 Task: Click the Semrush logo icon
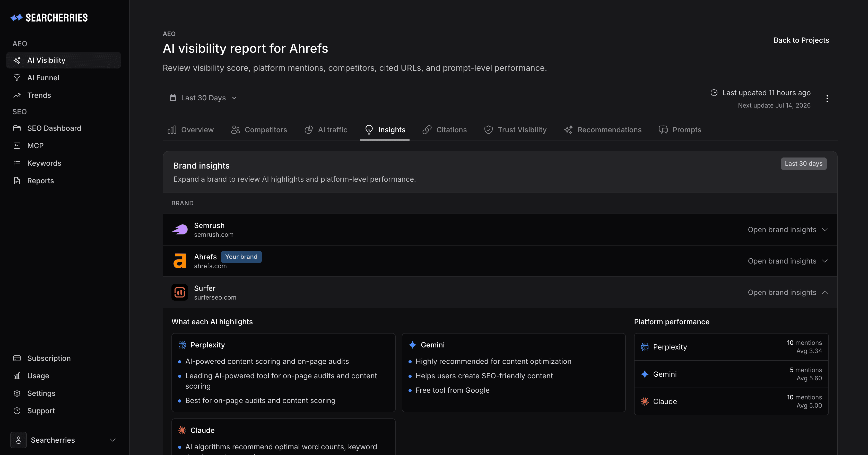[x=180, y=230]
